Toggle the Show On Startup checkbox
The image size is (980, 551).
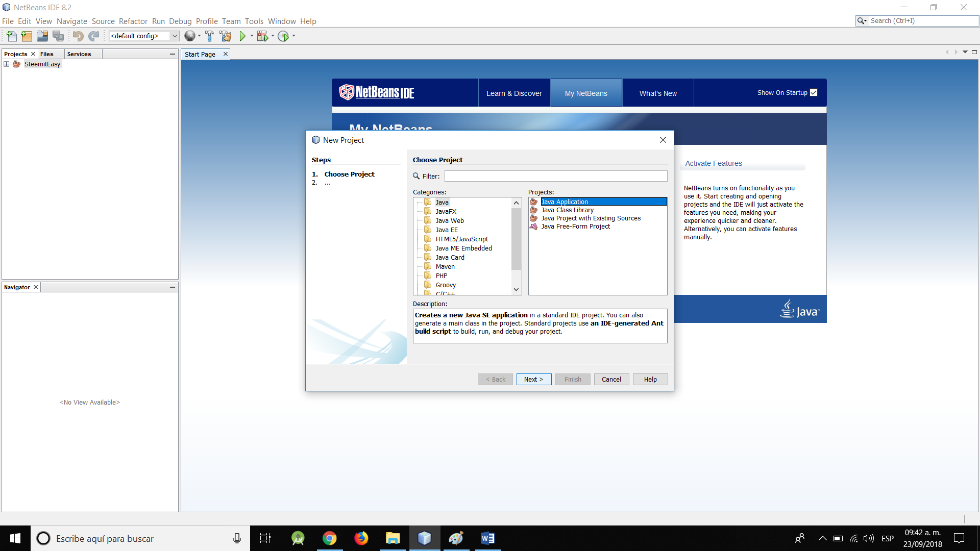click(x=814, y=92)
